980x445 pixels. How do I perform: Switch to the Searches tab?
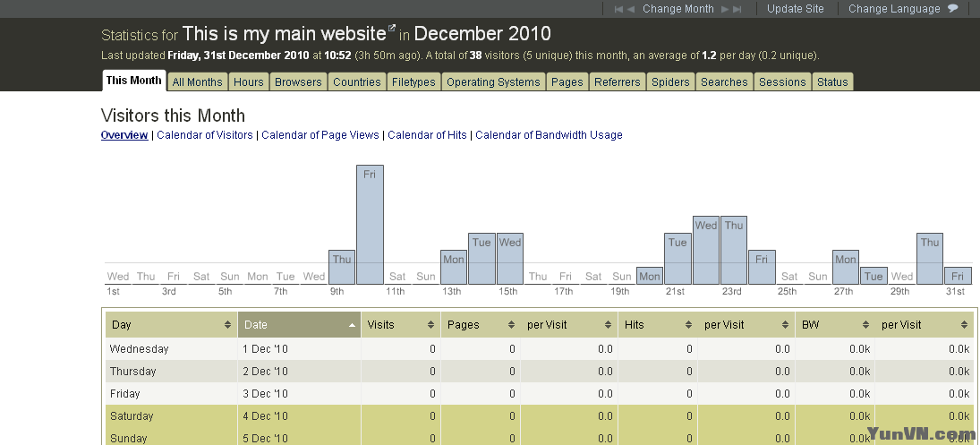click(x=724, y=81)
